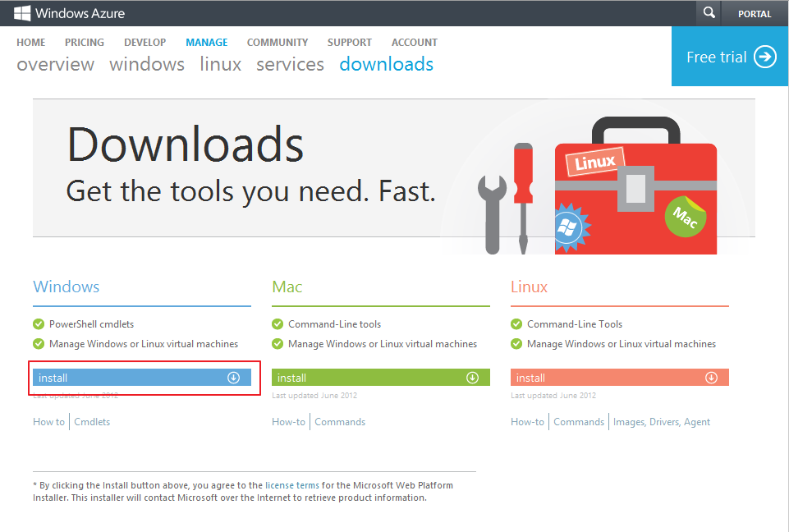Switch to the windows sub-tab

(x=147, y=64)
